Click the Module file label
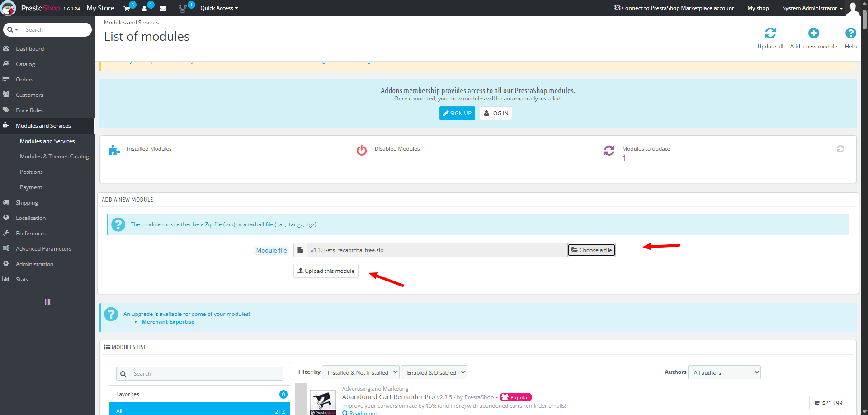 point(271,250)
